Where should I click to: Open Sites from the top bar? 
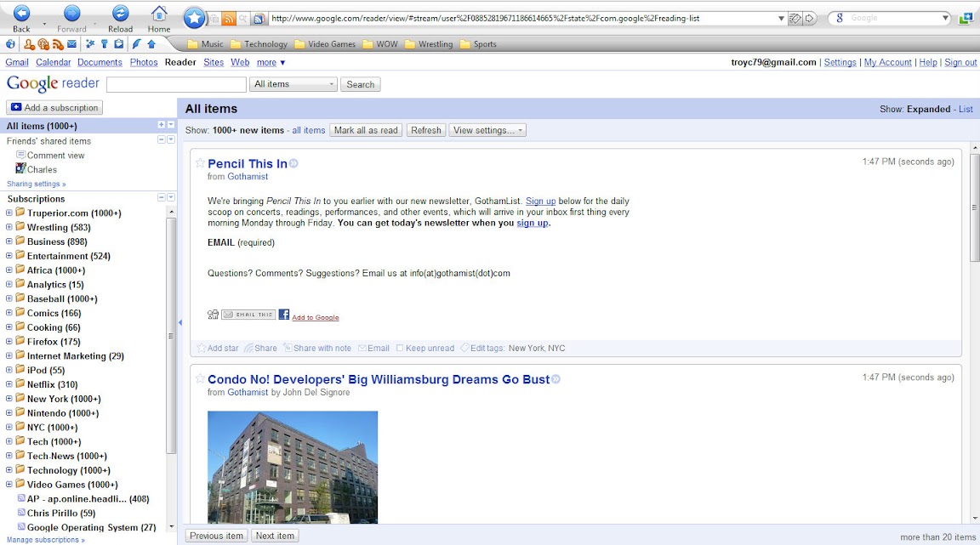pyautogui.click(x=214, y=63)
